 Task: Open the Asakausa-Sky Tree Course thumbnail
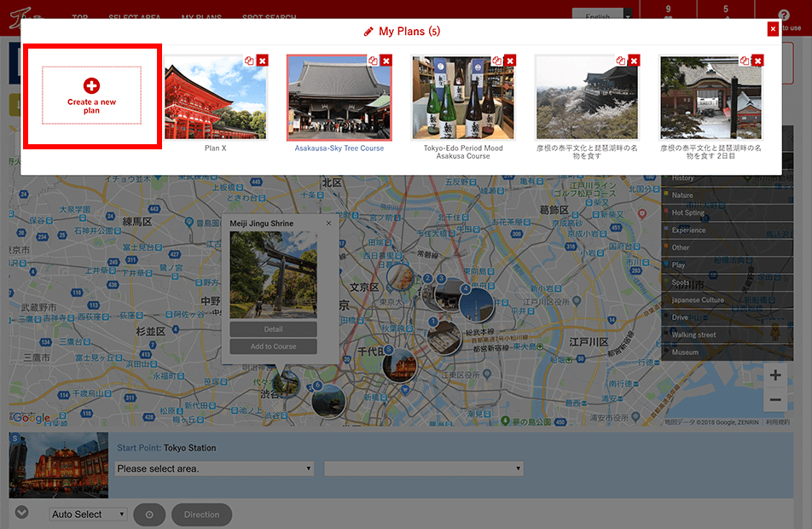click(x=339, y=98)
